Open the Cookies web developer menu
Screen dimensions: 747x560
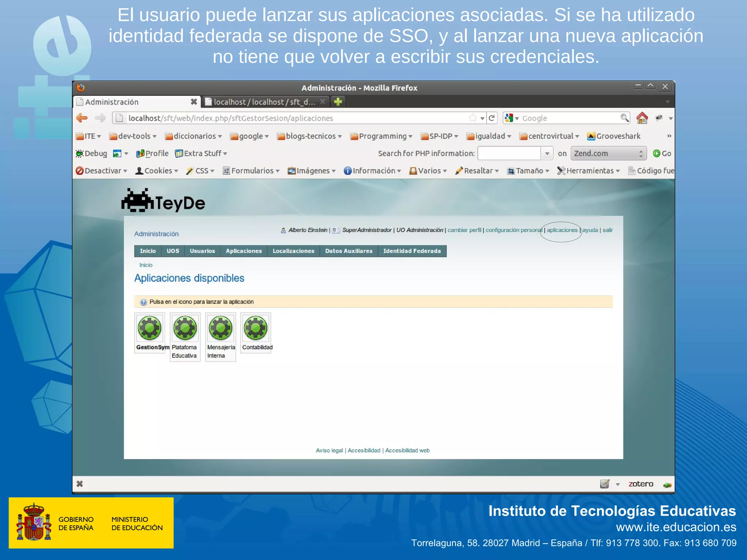click(x=156, y=171)
